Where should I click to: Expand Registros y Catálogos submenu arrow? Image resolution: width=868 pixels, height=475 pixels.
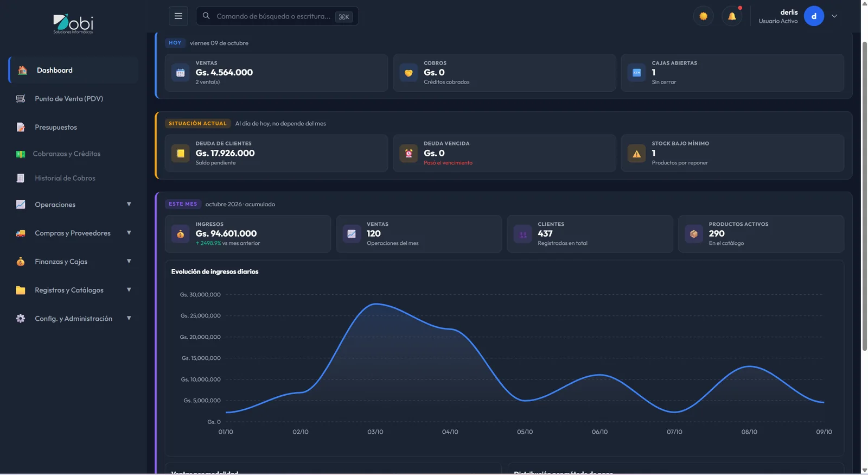129,290
